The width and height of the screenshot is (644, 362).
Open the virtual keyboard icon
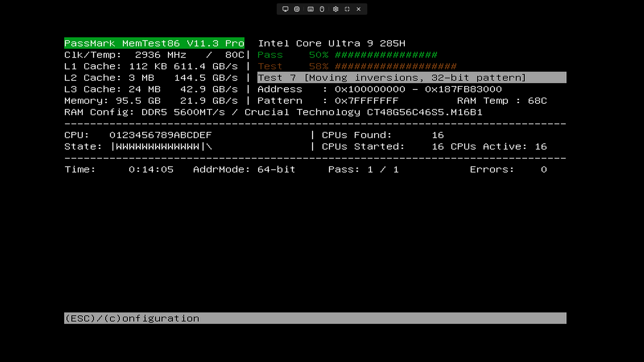pos(311,9)
